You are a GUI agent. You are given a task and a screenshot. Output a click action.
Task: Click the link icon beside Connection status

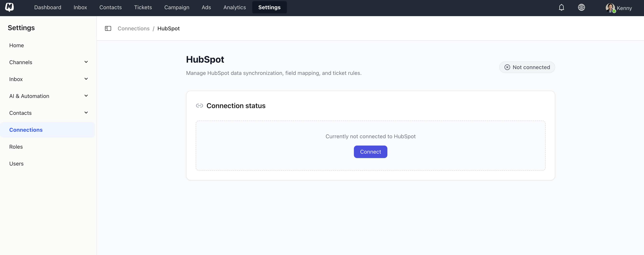click(200, 105)
